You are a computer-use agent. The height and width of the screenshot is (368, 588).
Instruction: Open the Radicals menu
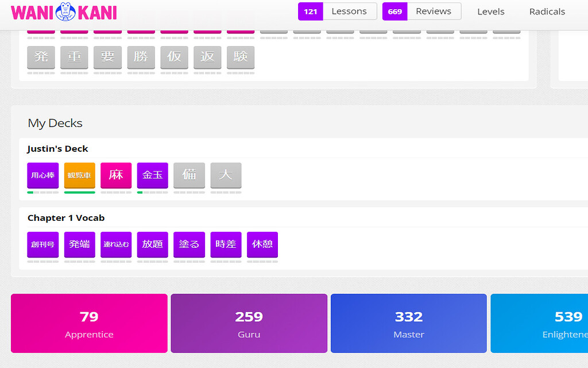pyautogui.click(x=547, y=11)
